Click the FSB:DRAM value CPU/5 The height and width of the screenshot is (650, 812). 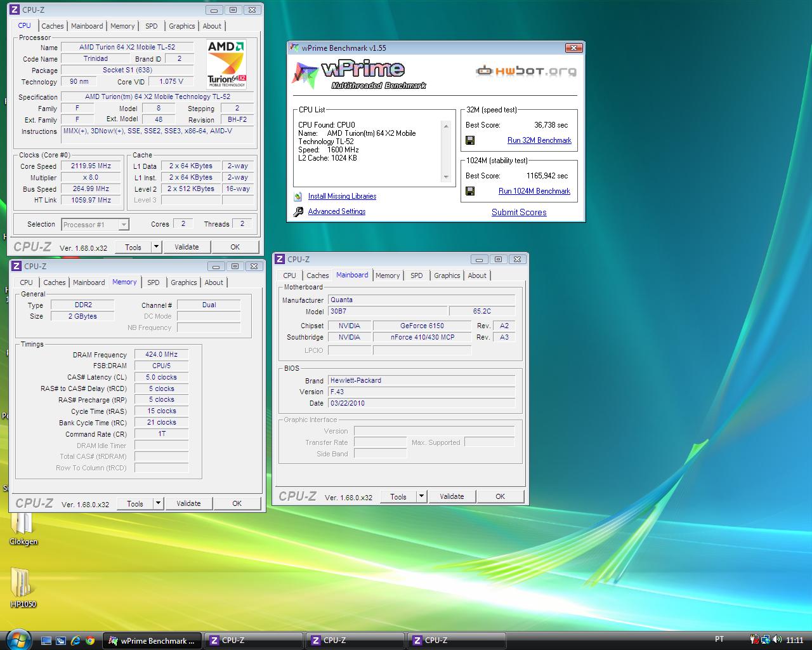[x=161, y=366]
